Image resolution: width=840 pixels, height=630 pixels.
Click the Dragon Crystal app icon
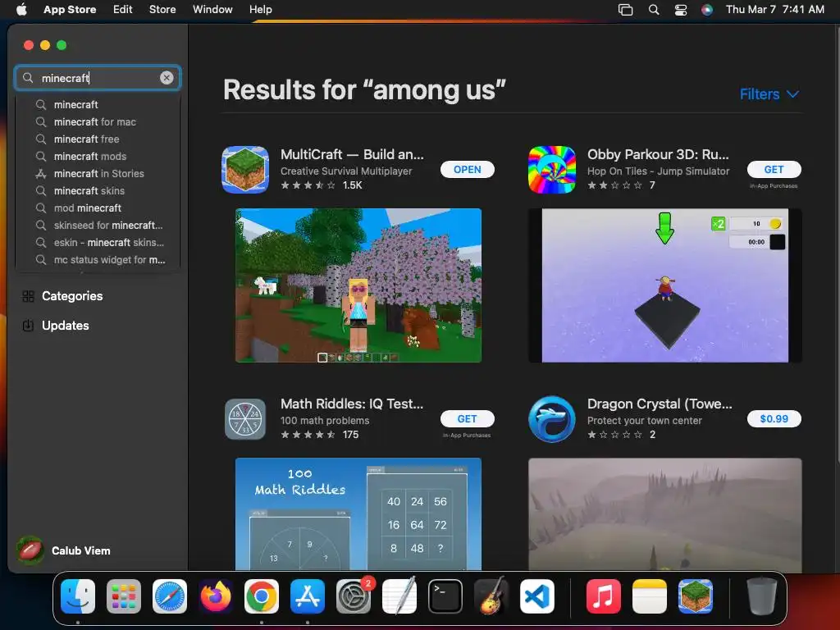tap(552, 419)
